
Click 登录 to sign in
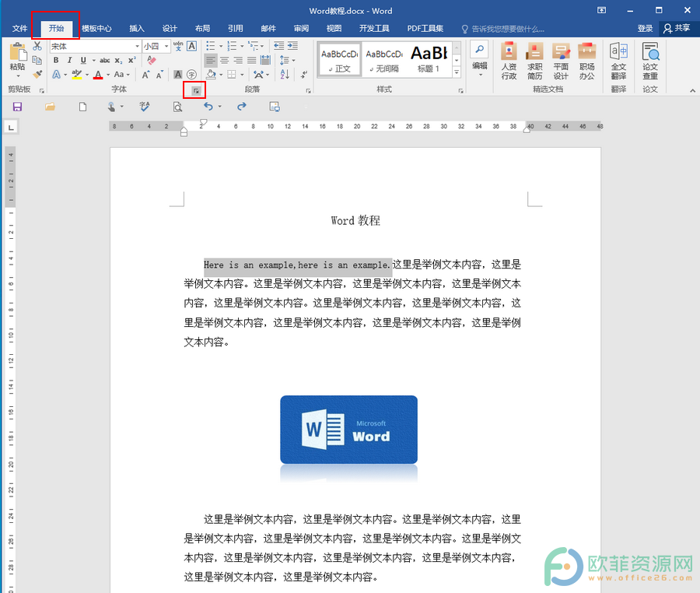[x=645, y=29]
